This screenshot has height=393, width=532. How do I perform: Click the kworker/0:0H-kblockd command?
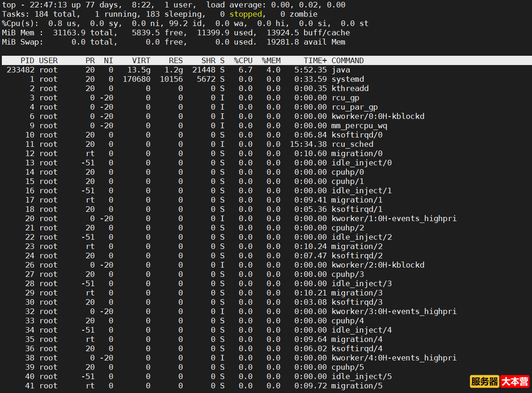tap(378, 117)
